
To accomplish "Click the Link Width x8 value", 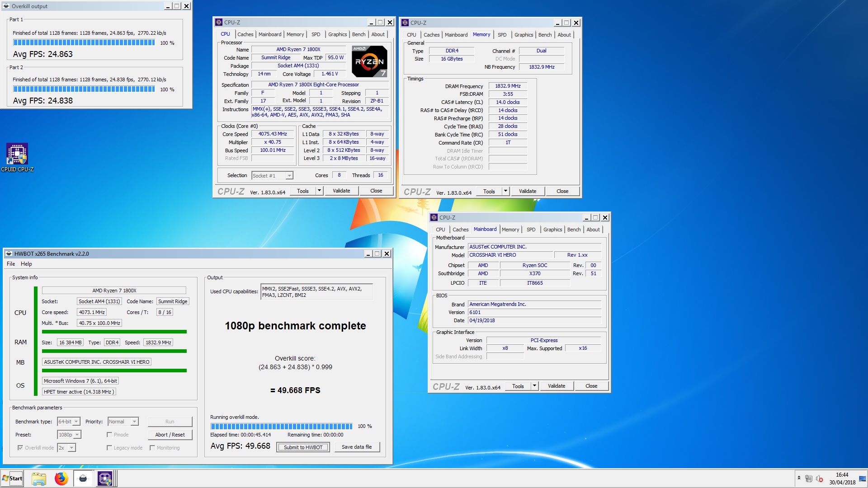I will pyautogui.click(x=505, y=348).
